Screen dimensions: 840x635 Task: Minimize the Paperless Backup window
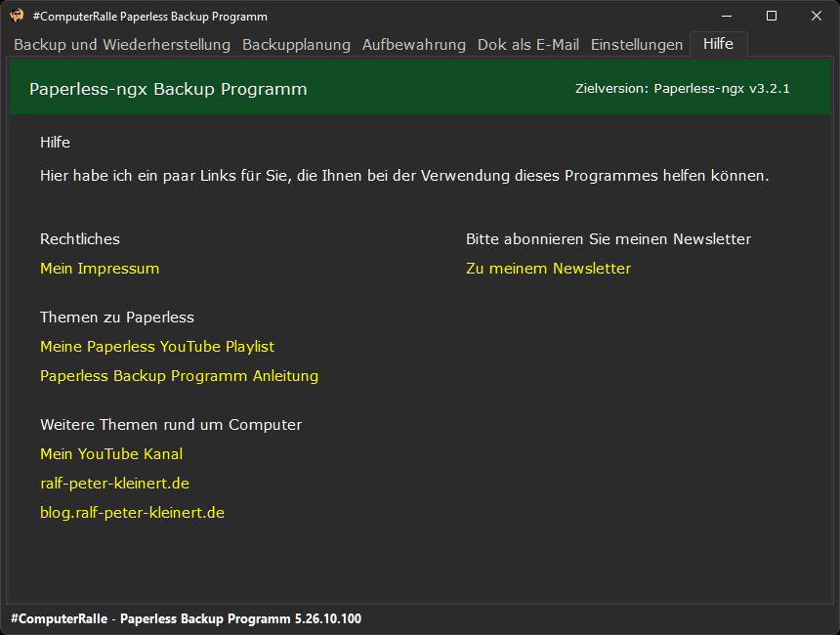point(727,16)
